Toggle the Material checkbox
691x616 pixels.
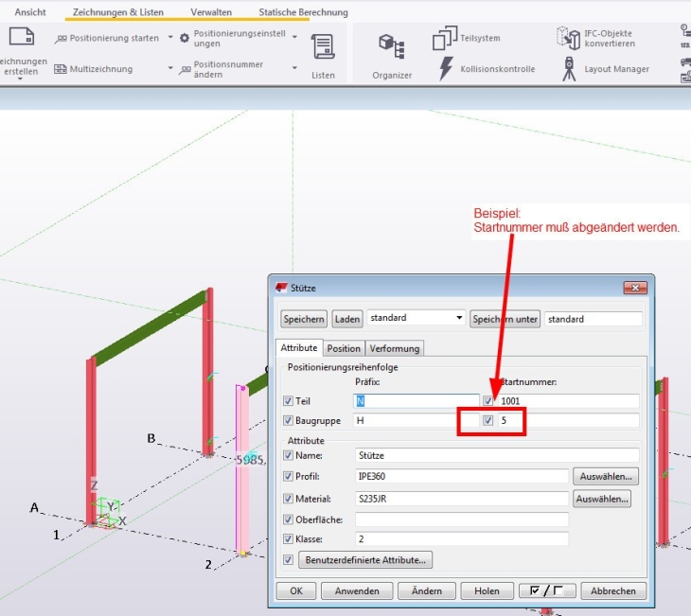[289, 498]
